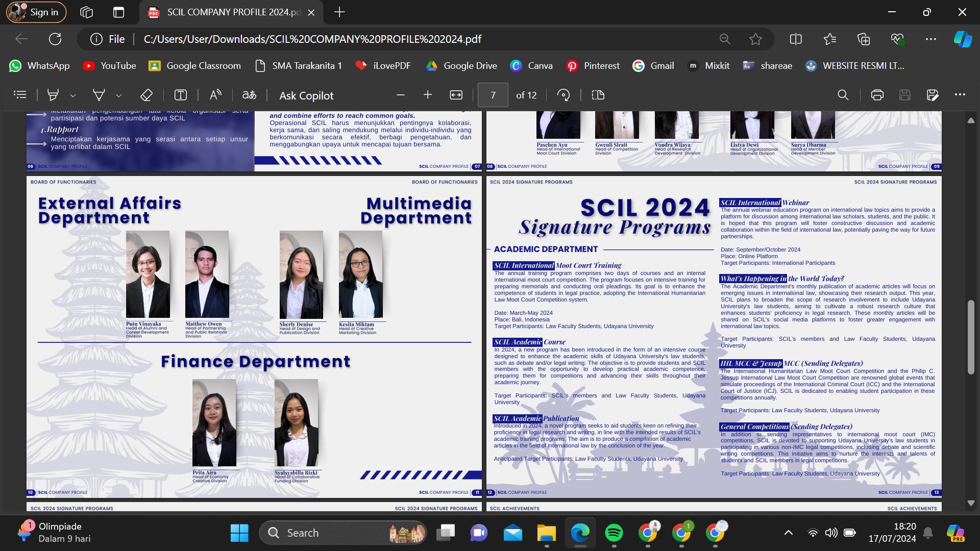Expand the Highlight tool dropdown arrow
The image size is (980, 551).
tap(73, 95)
